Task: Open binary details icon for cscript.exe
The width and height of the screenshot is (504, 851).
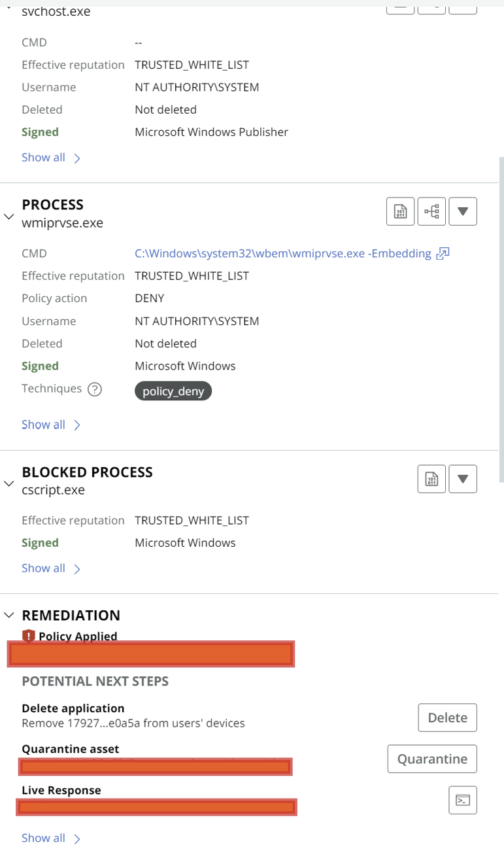Action: (x=431, y=479)
